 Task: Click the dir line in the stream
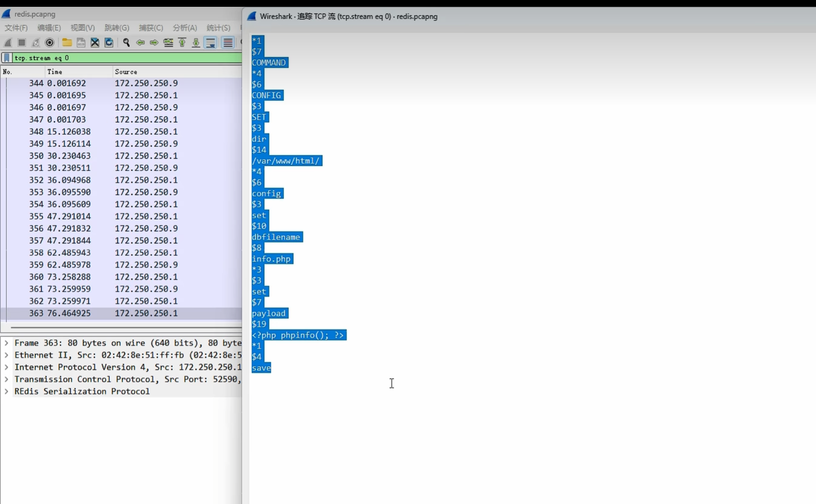point(259,139)
